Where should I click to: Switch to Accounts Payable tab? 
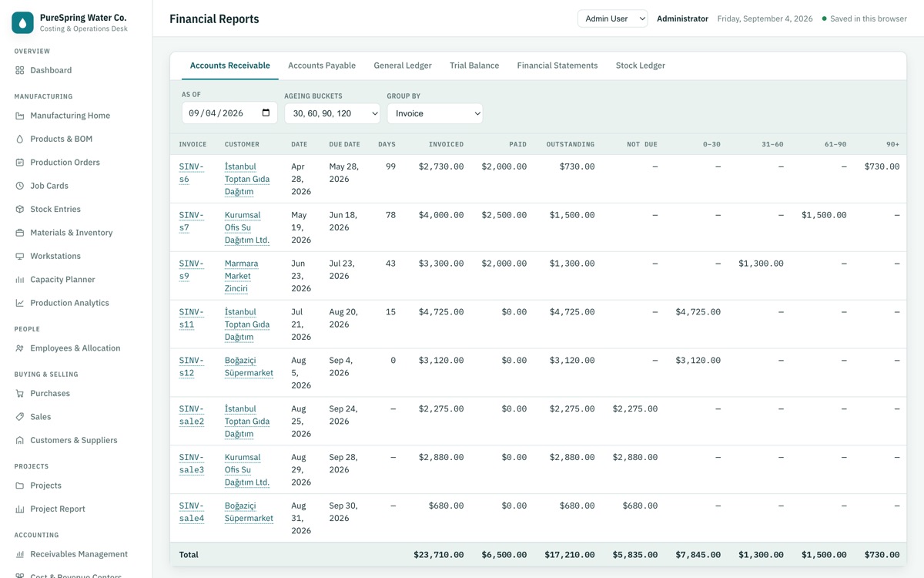[x=322, y=66]
